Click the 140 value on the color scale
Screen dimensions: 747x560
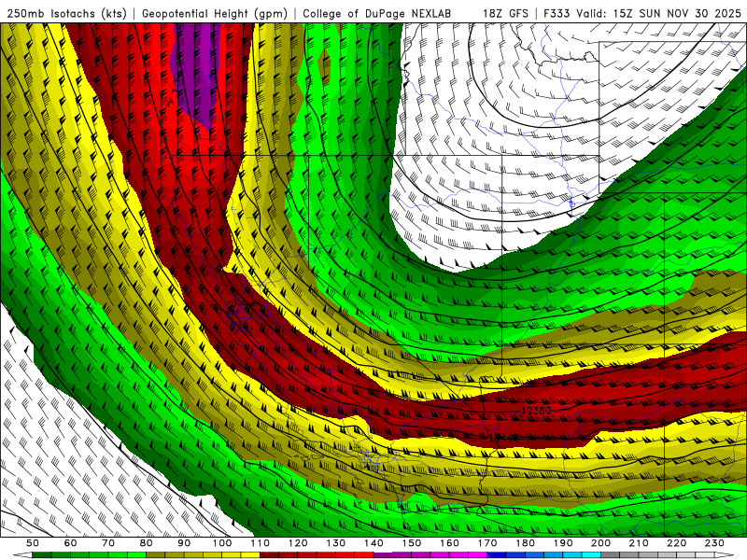(x=373, y=543)
